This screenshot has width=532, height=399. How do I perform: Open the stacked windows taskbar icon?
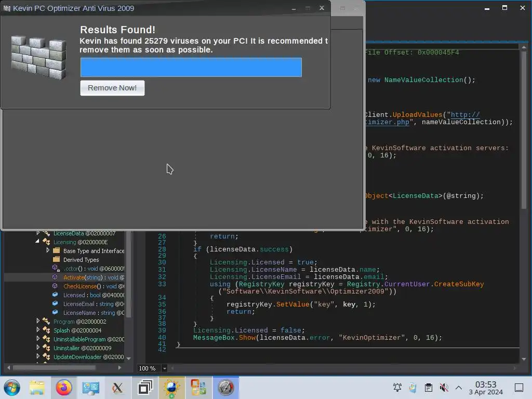pyautogui.click(x=145, y=388)
